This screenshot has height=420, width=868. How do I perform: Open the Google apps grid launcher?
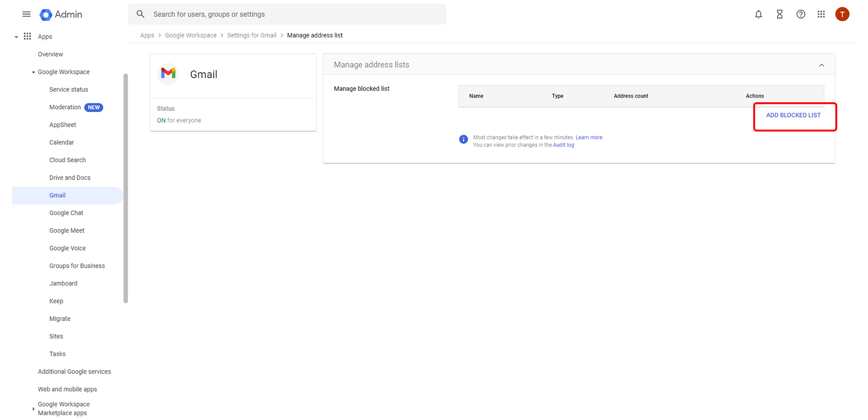[821, 14]
